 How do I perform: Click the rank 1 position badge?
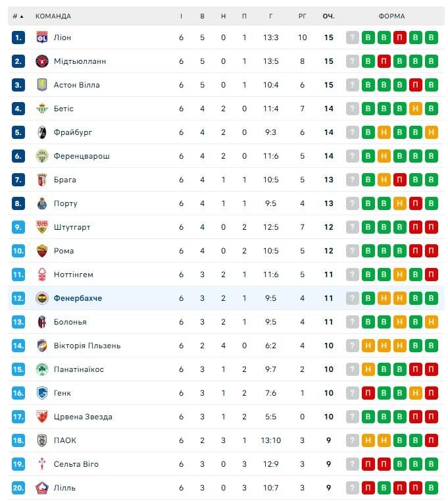tap(18, 38)
